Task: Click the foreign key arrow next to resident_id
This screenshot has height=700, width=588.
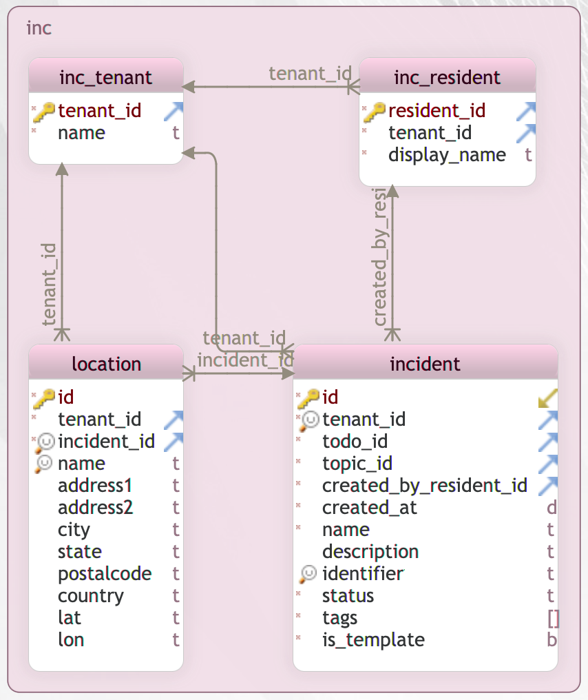Action: (526, 111)
